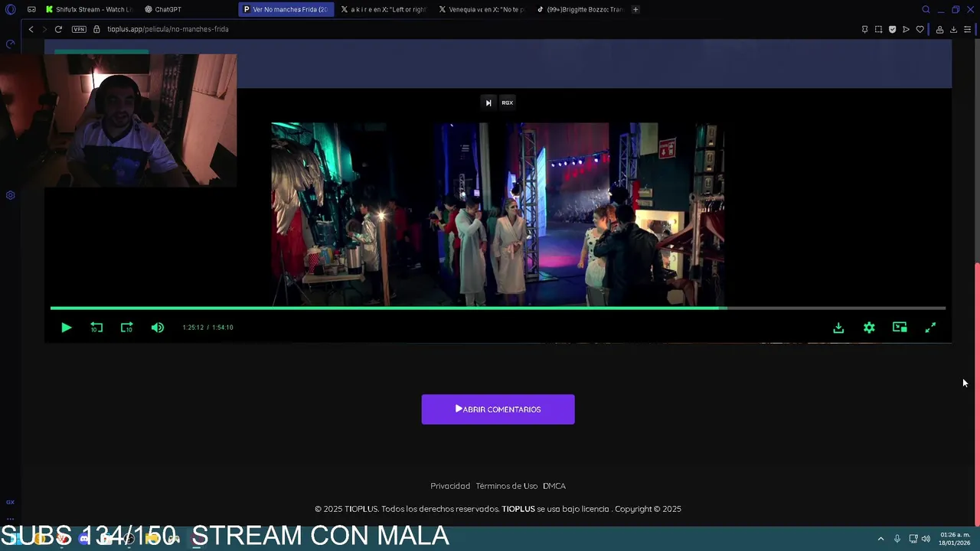The width and height of the screenshot is (980, 551).
Task: Open the DMCA link
Action: click(554, 486)
